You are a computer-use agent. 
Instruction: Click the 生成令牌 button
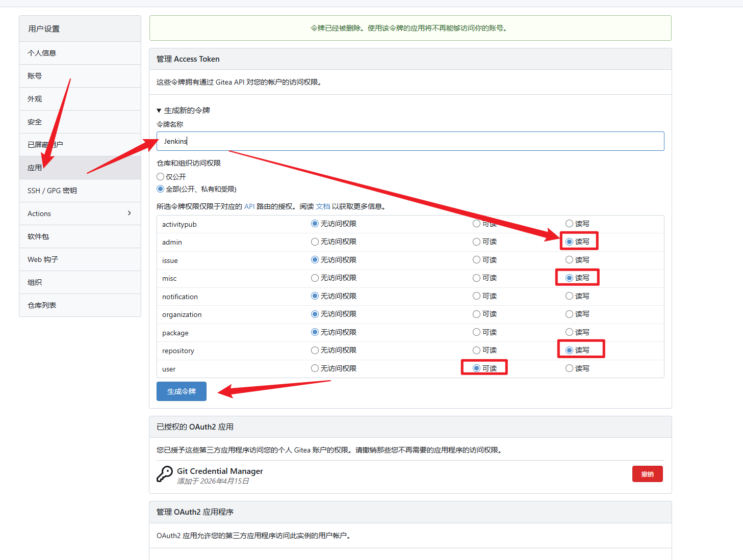pos(181,391)
